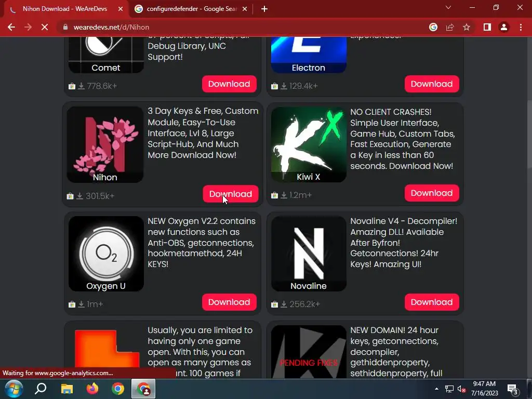Click the Novaline logo thumbnail
The width and height of the screenshot is (532, 399).
[309, 254]
